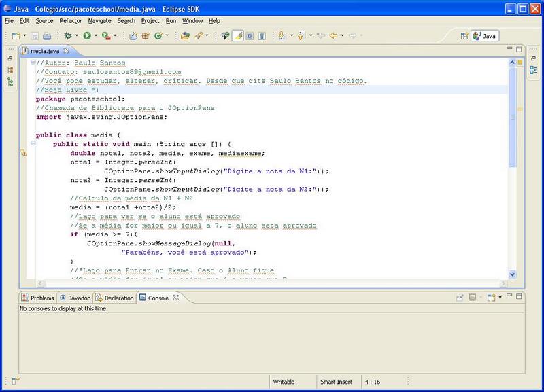Collapse the main method fold marker
The height and width of the screenshot is (392, 544).
pyautogui.click(x=33, y=143)
